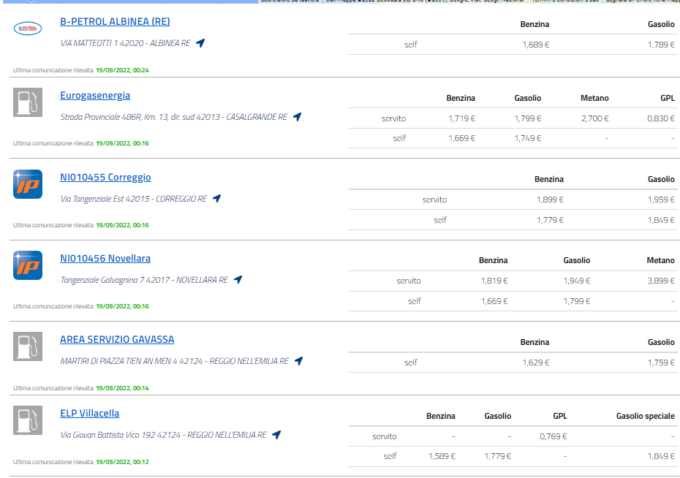
Task: Click IP logo of NI010455 Correggio
Action: pyautogui.click(x=28, y=184)
